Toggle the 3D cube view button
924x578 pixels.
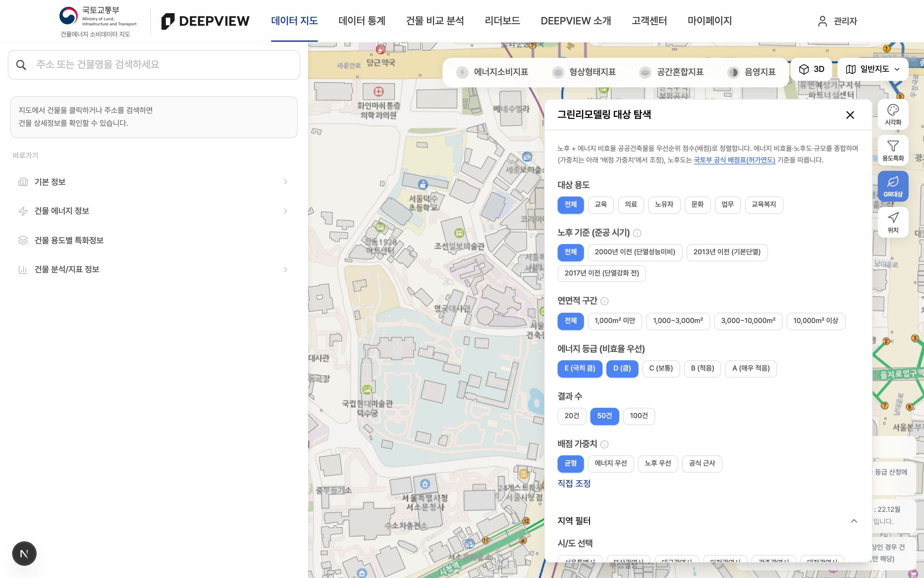pos(811,69)
